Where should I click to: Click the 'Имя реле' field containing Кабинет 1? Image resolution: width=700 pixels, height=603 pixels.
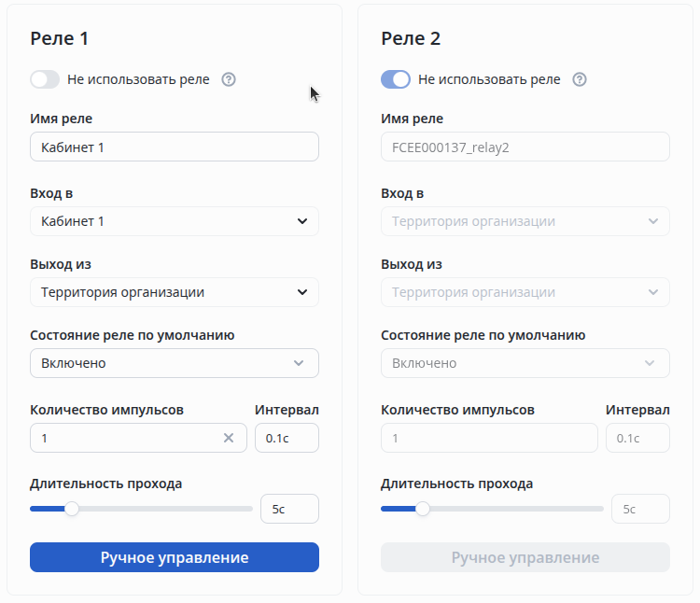[175, 147]
